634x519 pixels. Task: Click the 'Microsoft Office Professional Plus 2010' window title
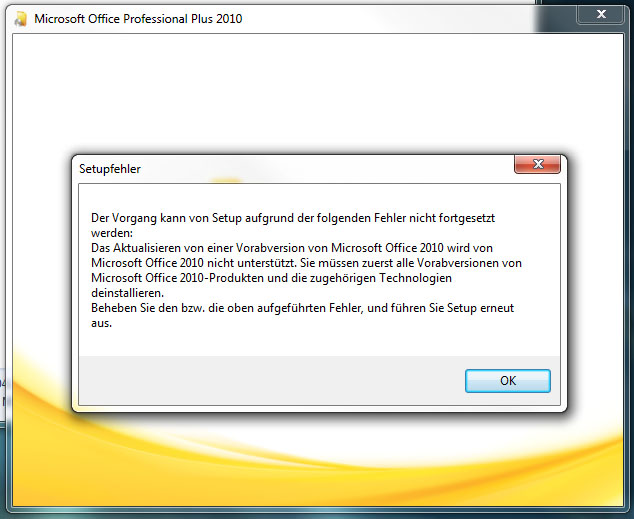tap(138, 19)
